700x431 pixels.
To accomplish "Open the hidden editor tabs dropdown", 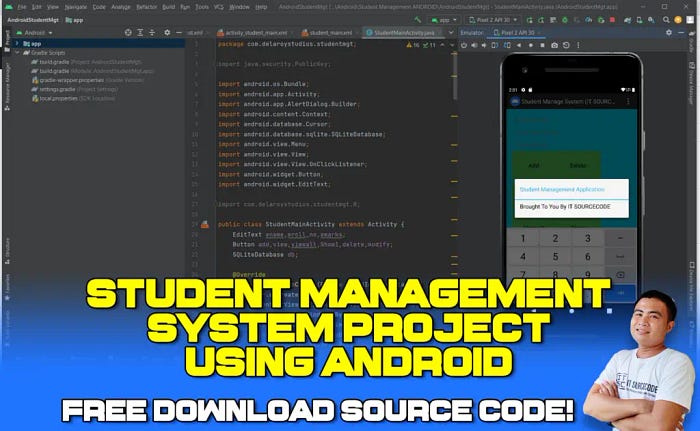I will point(450,33).
